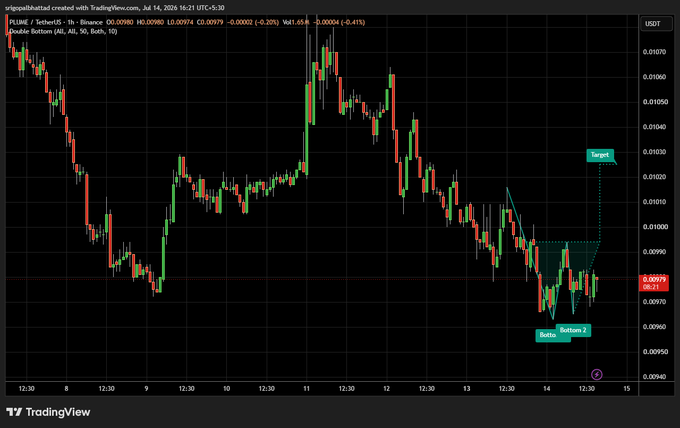Click the date label 10 on time axis
The height and width of the screenshot is (428, 680).
pos(226,389)
